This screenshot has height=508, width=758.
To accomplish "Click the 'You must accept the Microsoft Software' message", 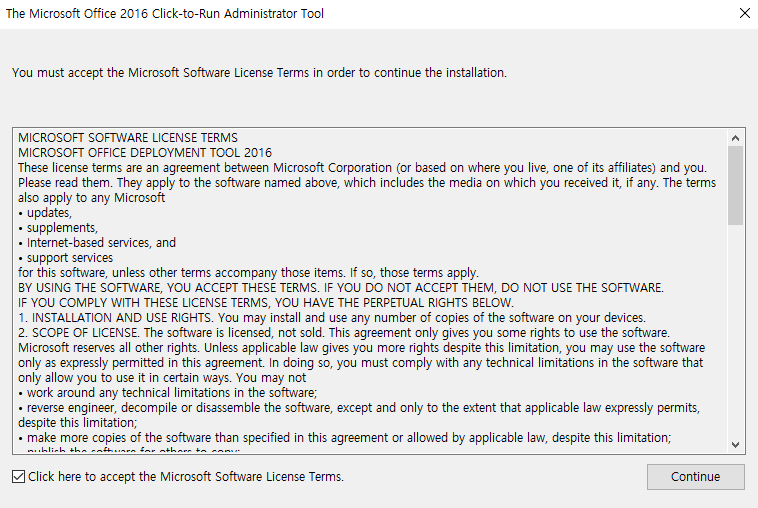I will pyautogui.click(x=260, y=73).
